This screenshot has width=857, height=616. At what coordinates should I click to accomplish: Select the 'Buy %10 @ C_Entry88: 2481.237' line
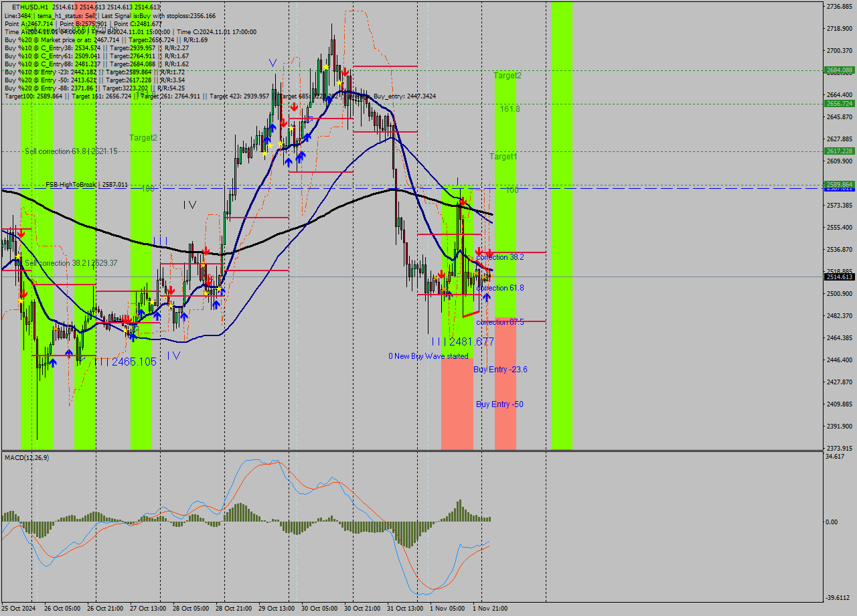[x=96, y=64]
